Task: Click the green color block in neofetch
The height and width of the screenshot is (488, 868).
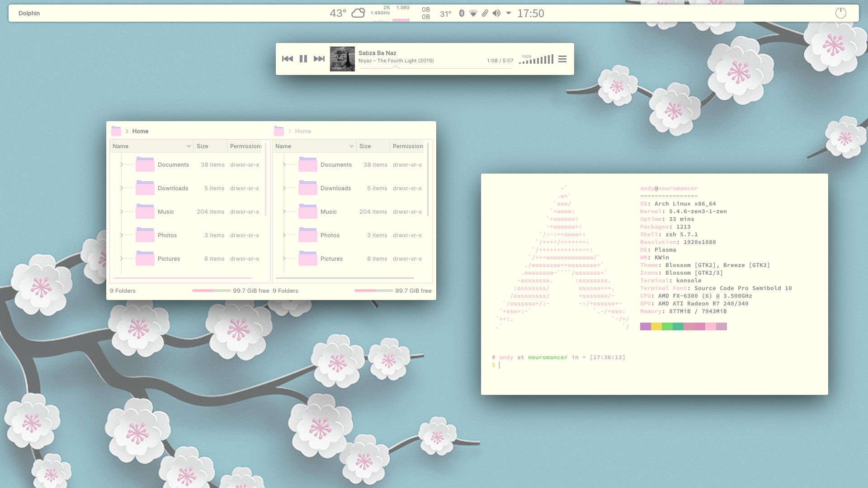Action: click(x=667, y=327)
